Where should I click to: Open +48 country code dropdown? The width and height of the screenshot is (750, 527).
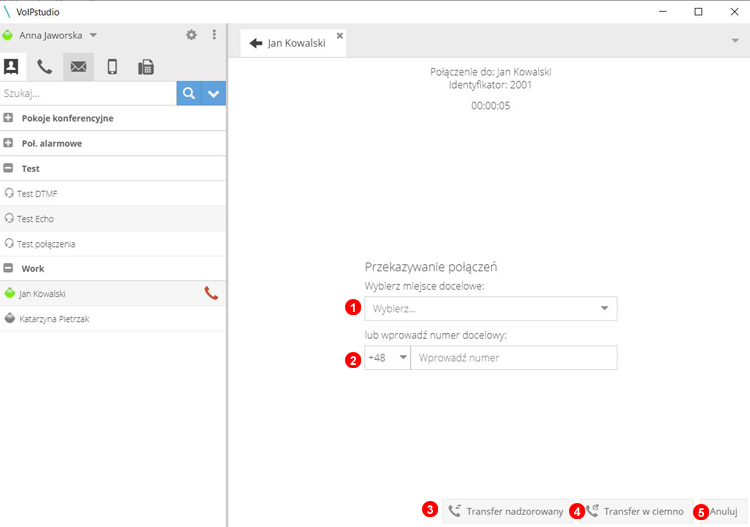pyautogui.click(x=387, y=358)
